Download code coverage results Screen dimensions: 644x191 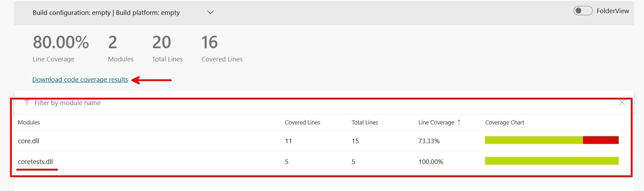pos(80,79)
